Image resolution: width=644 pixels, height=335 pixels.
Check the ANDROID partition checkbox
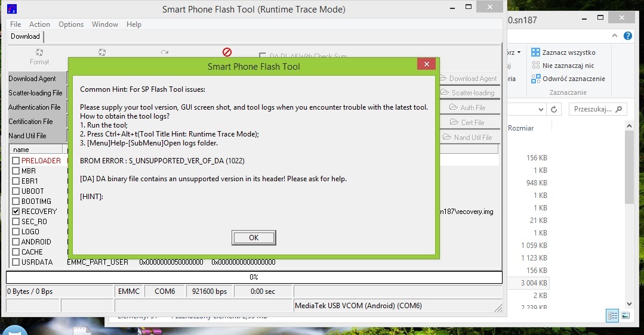click(16, 242)
